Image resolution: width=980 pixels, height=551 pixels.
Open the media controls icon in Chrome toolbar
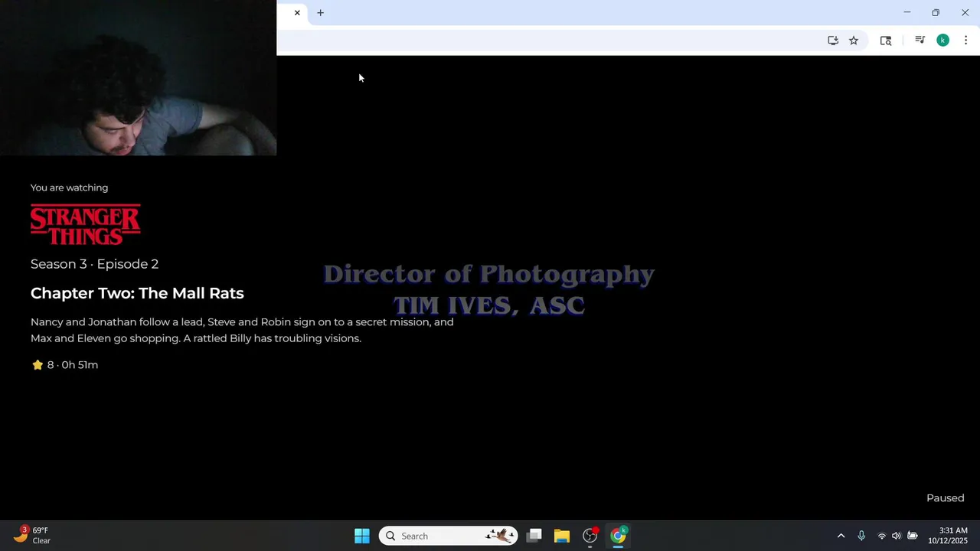(920, 41)
